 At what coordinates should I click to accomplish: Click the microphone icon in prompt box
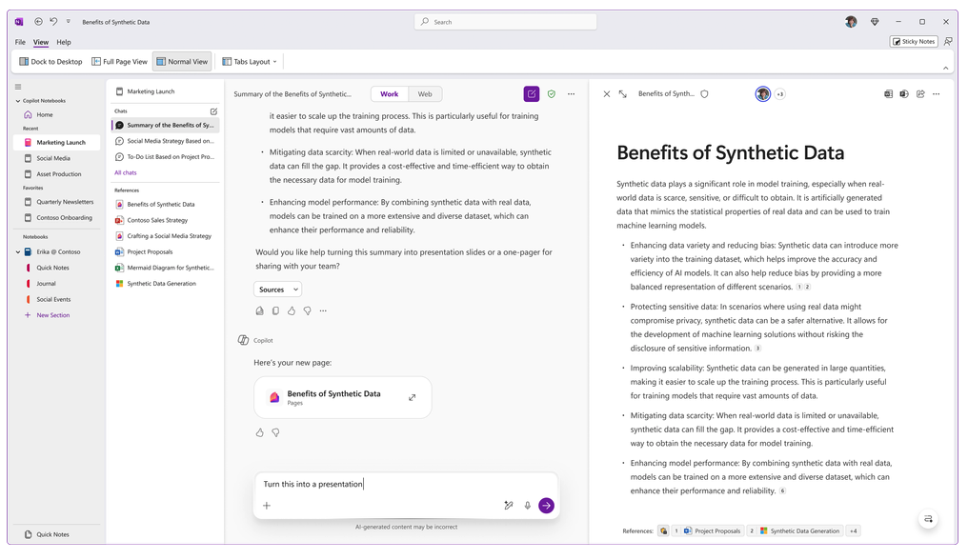click(527, 506)
